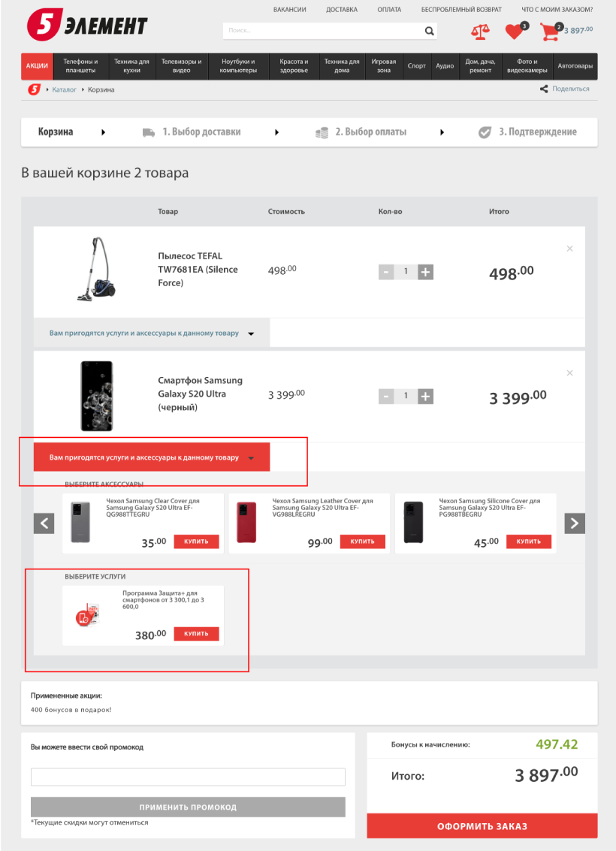
Task: Click the confirmation checkmark step icon
Action: click(x=485, y=132)
